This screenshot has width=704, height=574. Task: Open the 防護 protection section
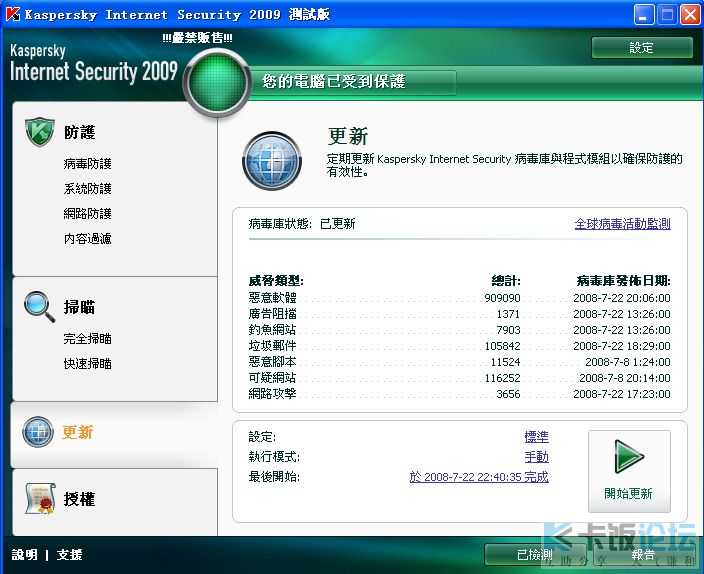79,132
